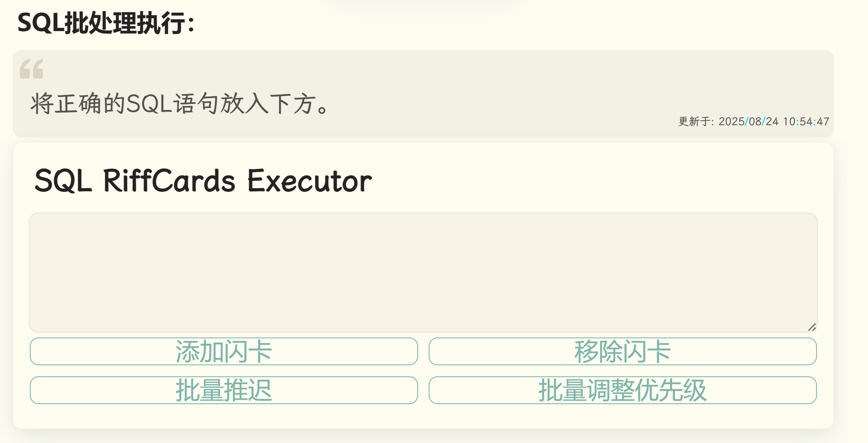Click blank card area below batch buttons
The width and height of the screenshot is (868, 443).
tap(423, 416)
